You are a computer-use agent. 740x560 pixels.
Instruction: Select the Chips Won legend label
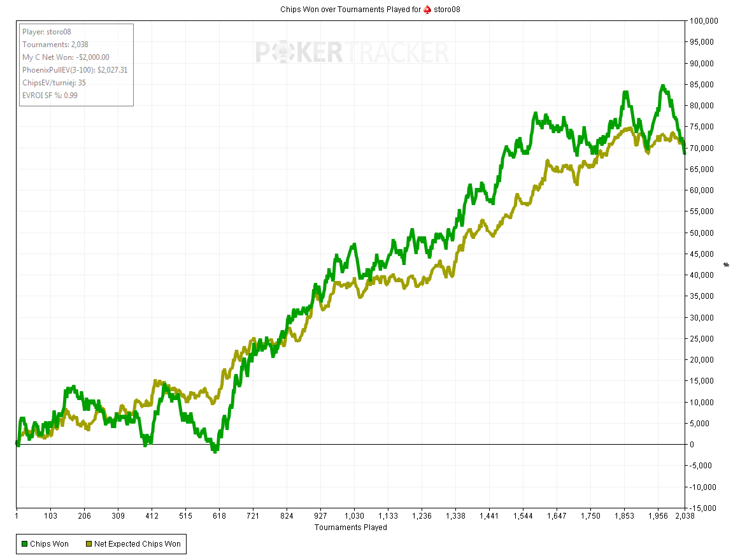point(50,543)
